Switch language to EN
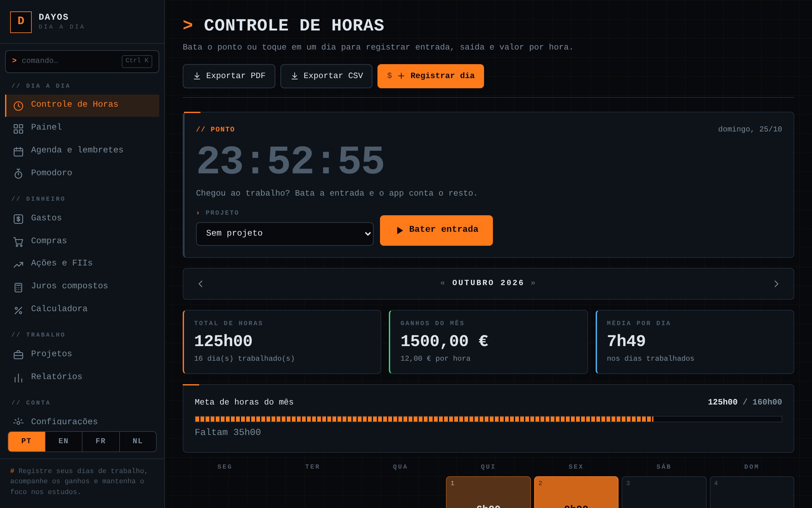This screenshot has width=812, height=508. pyautogui.click(x=63, y=441)
